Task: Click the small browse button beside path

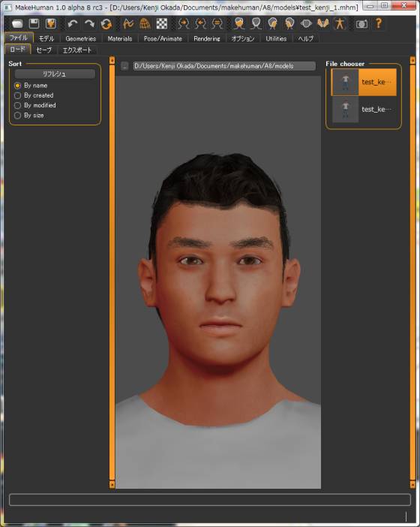Action: [x=124, y=65]
